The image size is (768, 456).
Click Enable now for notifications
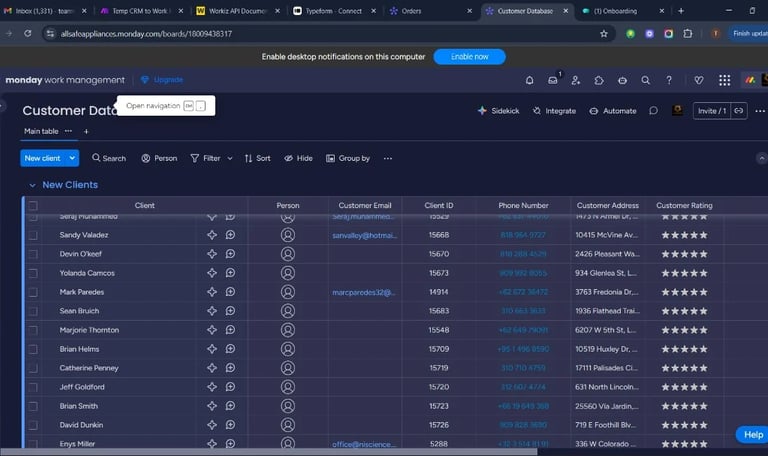469,57
